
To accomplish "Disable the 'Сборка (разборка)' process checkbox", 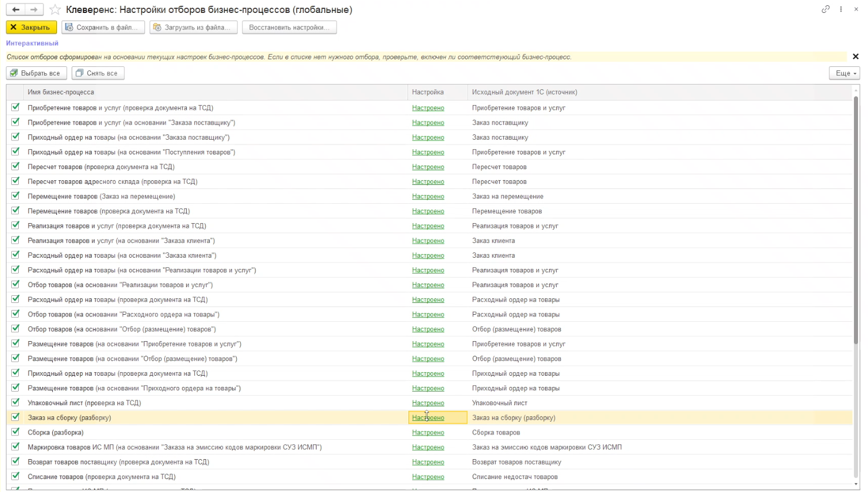I will (15, 432).
